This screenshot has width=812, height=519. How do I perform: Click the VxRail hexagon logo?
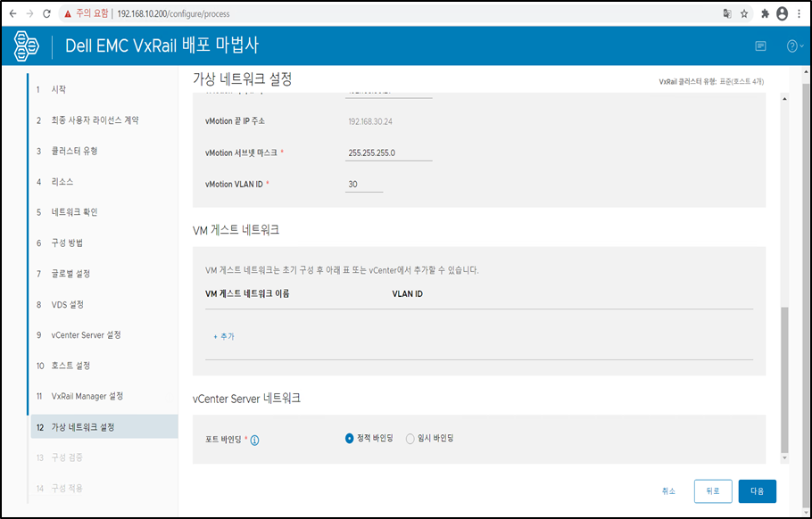[x=27, y=46]
